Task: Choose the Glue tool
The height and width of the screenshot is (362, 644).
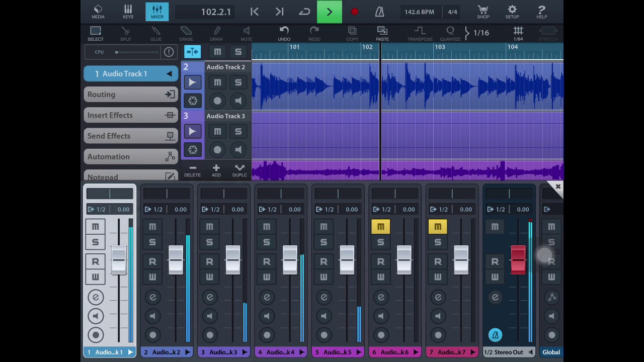Action: click(x=156, y=34)
